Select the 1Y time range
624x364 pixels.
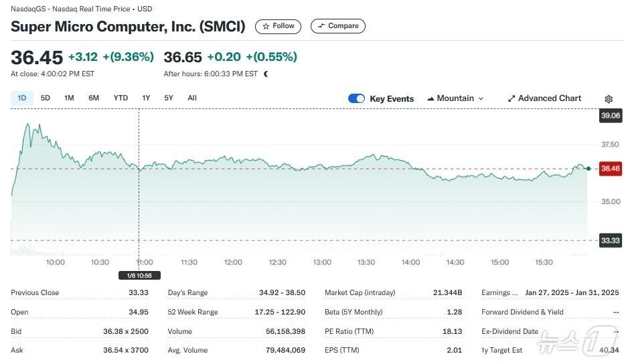click(x=146, y=98)
